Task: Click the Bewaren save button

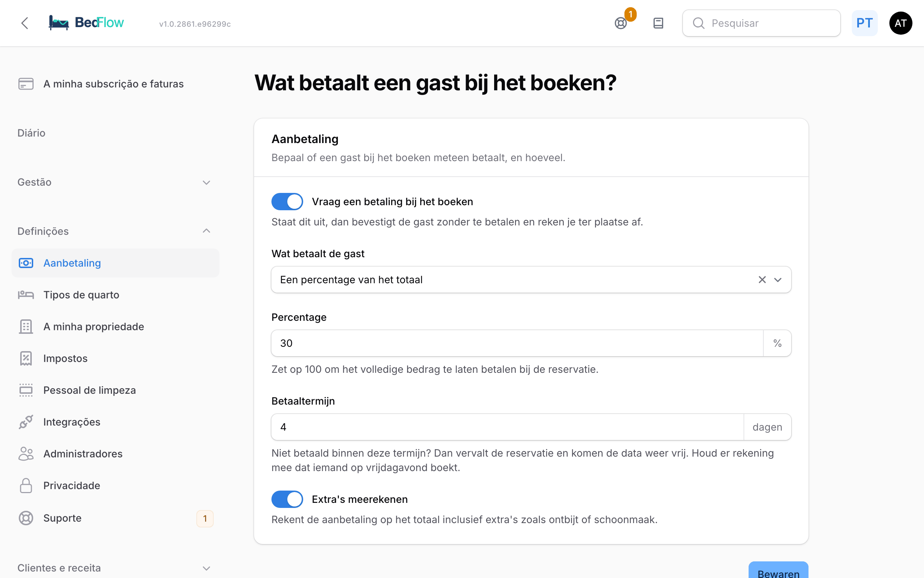Action: tap(778, 570)
